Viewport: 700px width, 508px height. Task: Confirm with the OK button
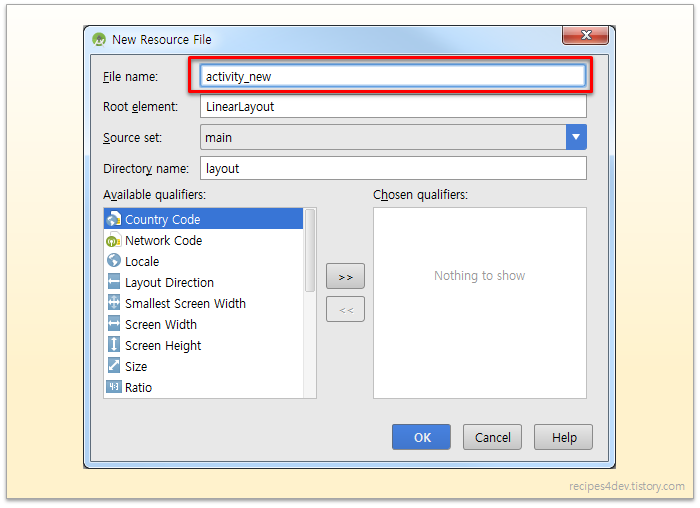pos(421,437)
